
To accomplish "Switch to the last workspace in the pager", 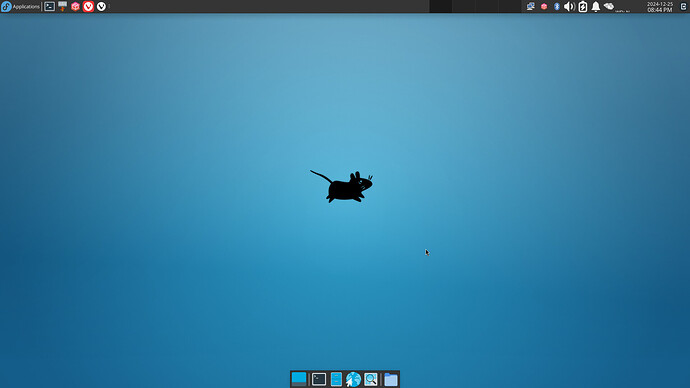I will tap(510, 7).
